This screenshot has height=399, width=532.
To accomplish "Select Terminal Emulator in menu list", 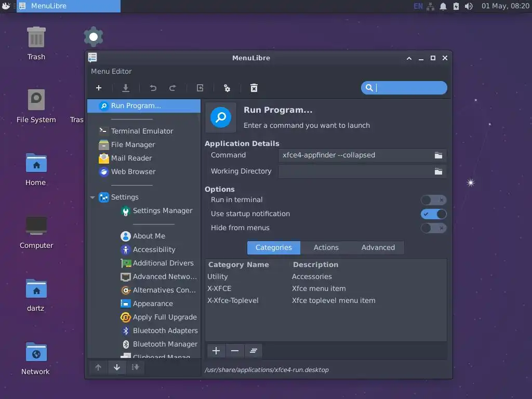I will [144, 131].
